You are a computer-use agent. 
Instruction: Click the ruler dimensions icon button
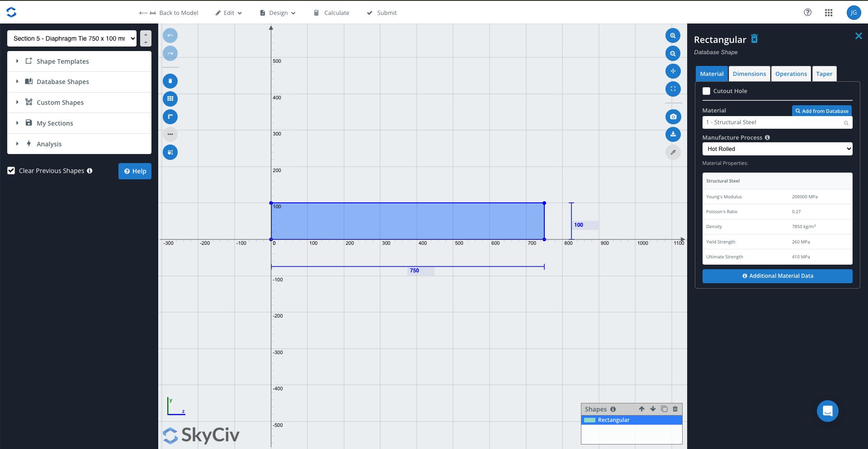170,117
